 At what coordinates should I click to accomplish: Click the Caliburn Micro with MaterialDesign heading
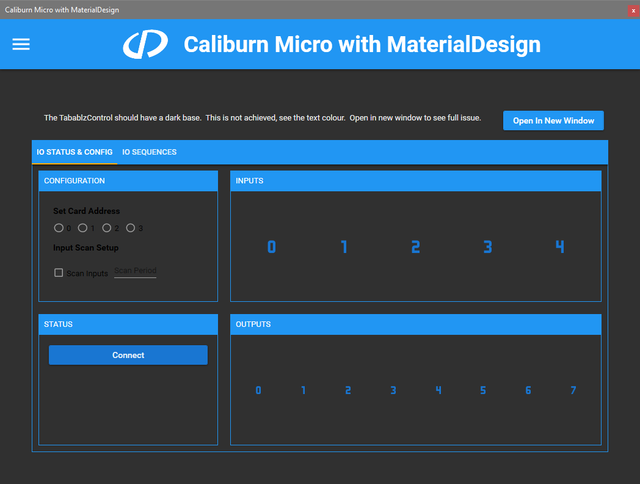tap(362, 44)
